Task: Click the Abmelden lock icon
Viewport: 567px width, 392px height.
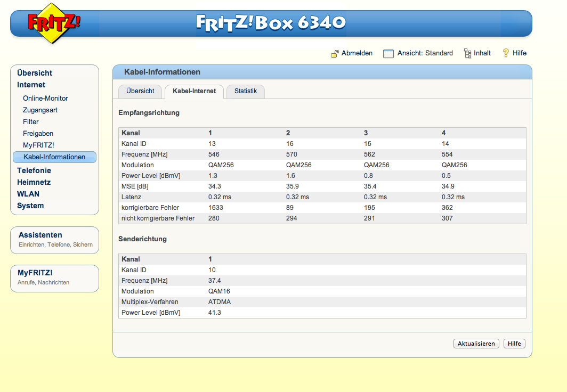Action: click(335, 53)
